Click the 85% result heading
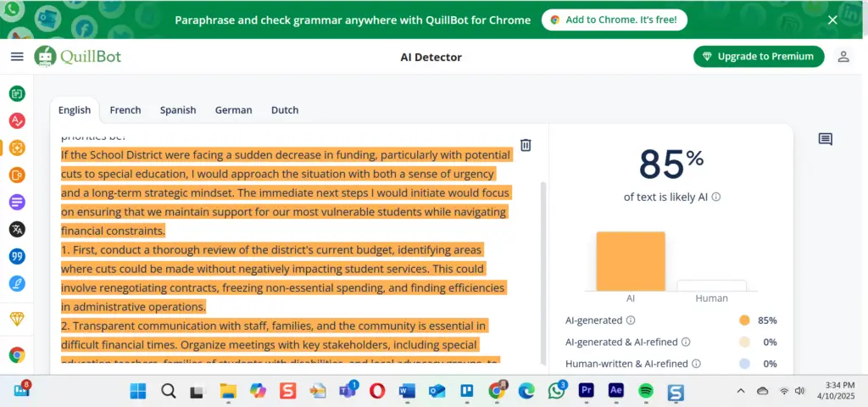Screen dimensions: 868x407 [671, 164]
